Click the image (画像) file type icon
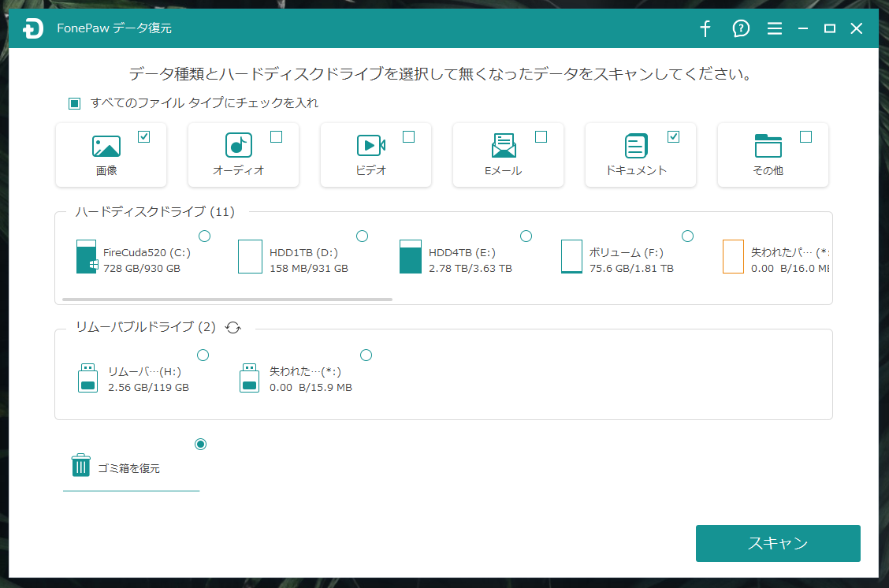This screenshot has width=889, height=588. tap(106, 146)
